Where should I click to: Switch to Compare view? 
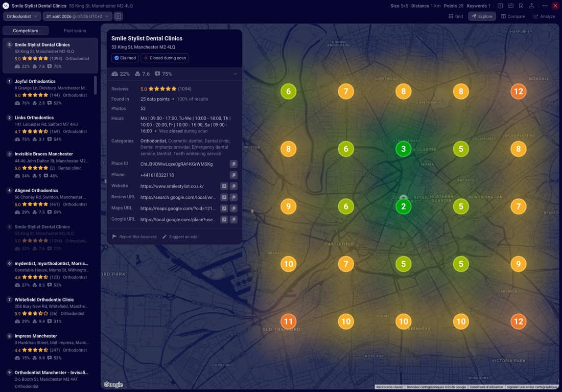(x=513, y=16)
